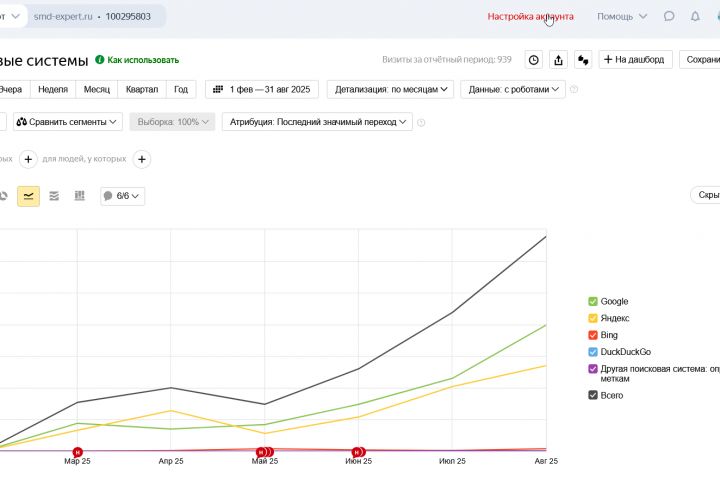Click the DuckDuckGo blue color swatch

(593, 352)
